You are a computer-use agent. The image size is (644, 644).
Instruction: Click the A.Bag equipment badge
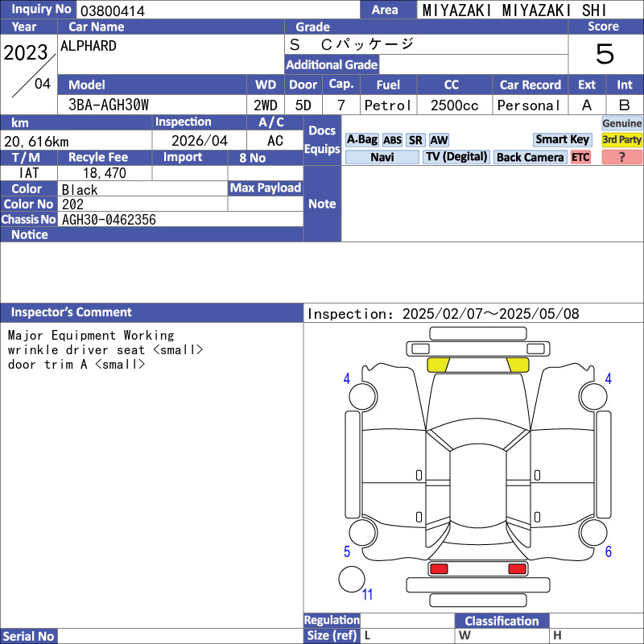[361, 140]
